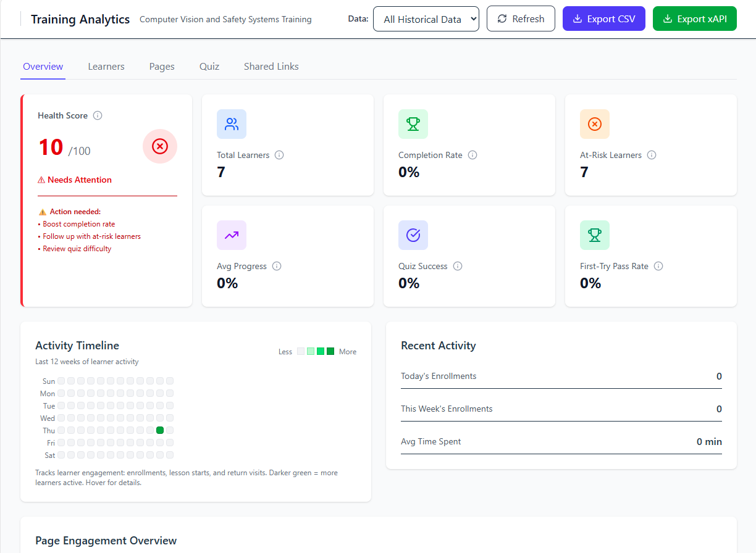Screen dimensions: 756x553
Task: Click the darkest green legend swatch
Action: click(x=330, y=351)
